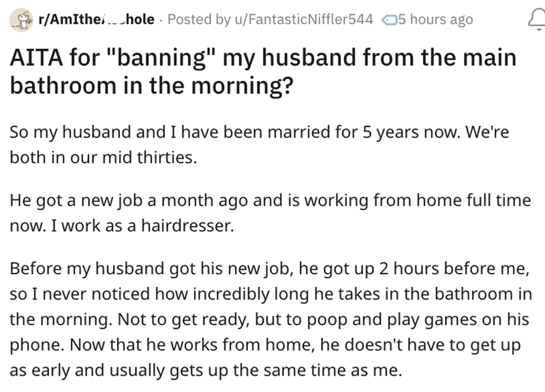Click the line "now. I work as a hairdresser."
The width and height of the screenshot is (545, 392).
click(121, 227)
